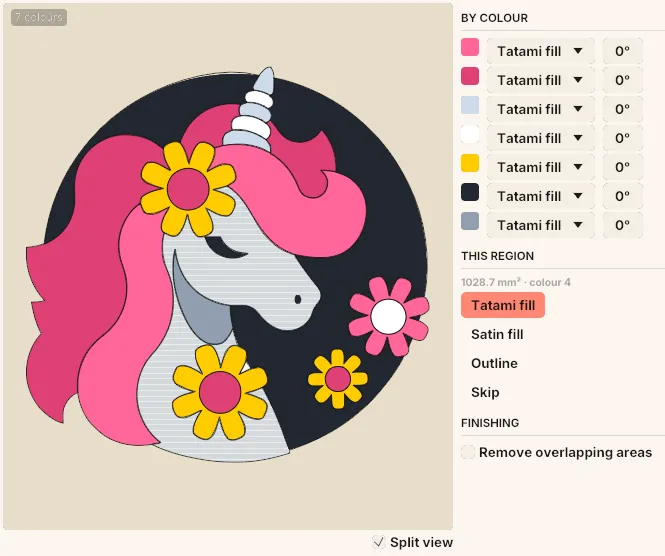Click the 7 colours badge

pyautogui.click(x=39, y=17)
